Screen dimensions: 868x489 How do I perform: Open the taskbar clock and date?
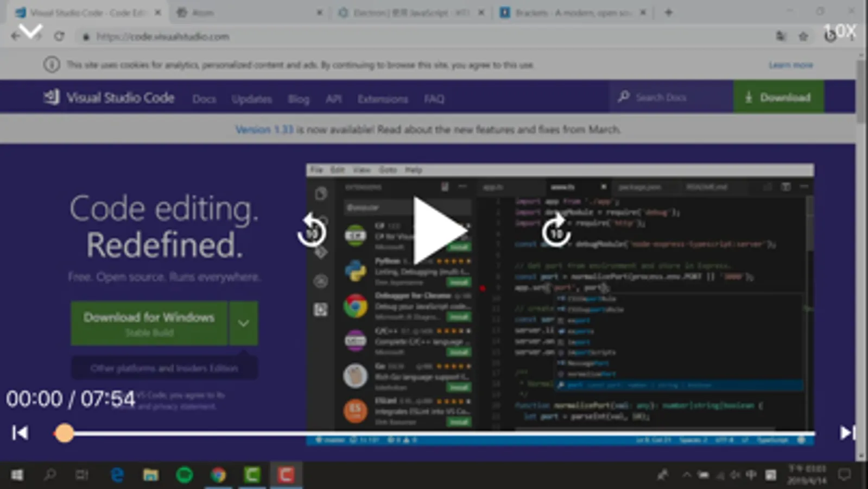pyautogui.click(x=807, y=475)
